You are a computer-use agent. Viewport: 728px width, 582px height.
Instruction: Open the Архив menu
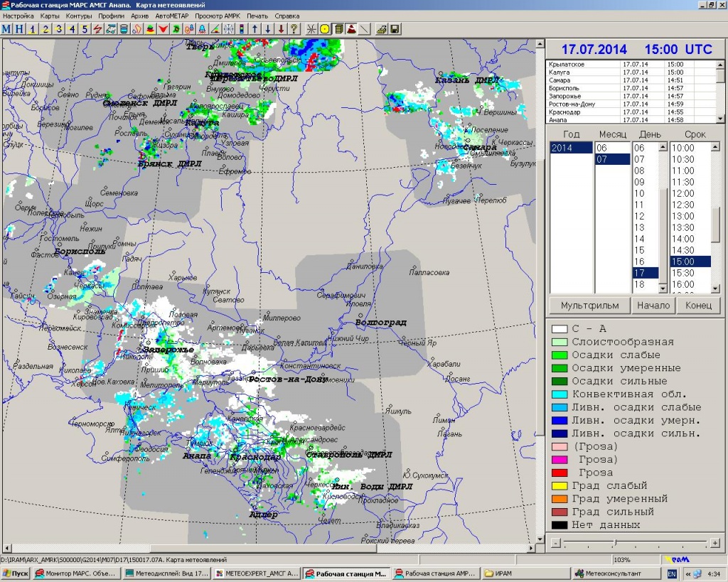(140, 16)
